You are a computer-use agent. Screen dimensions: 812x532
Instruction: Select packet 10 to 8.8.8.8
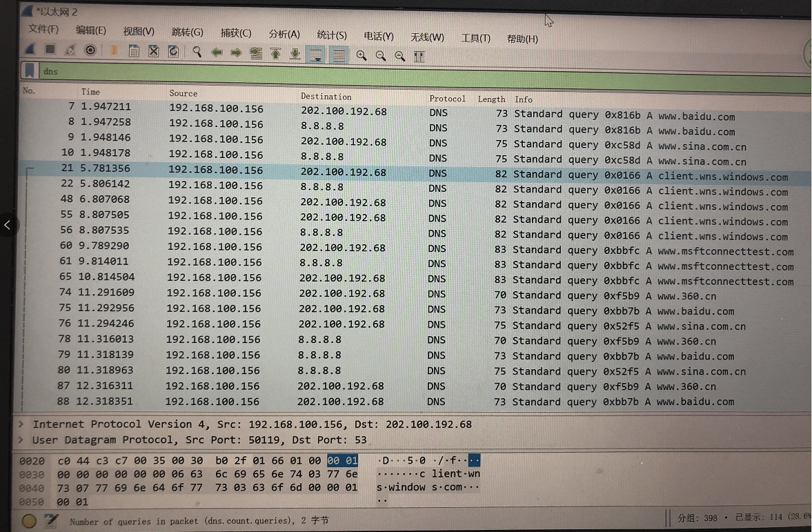point(415,155)
